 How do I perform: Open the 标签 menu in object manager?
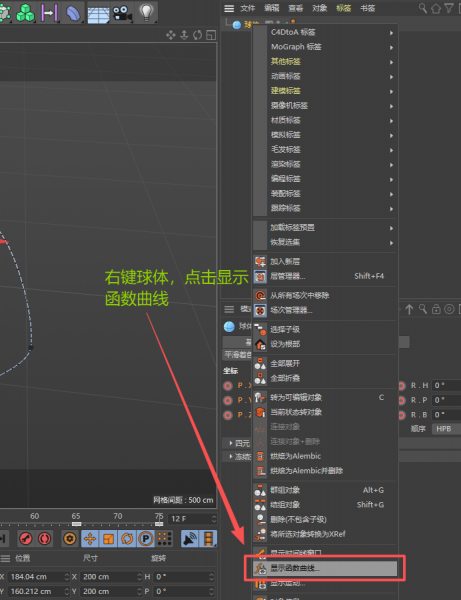pos(344,8)
